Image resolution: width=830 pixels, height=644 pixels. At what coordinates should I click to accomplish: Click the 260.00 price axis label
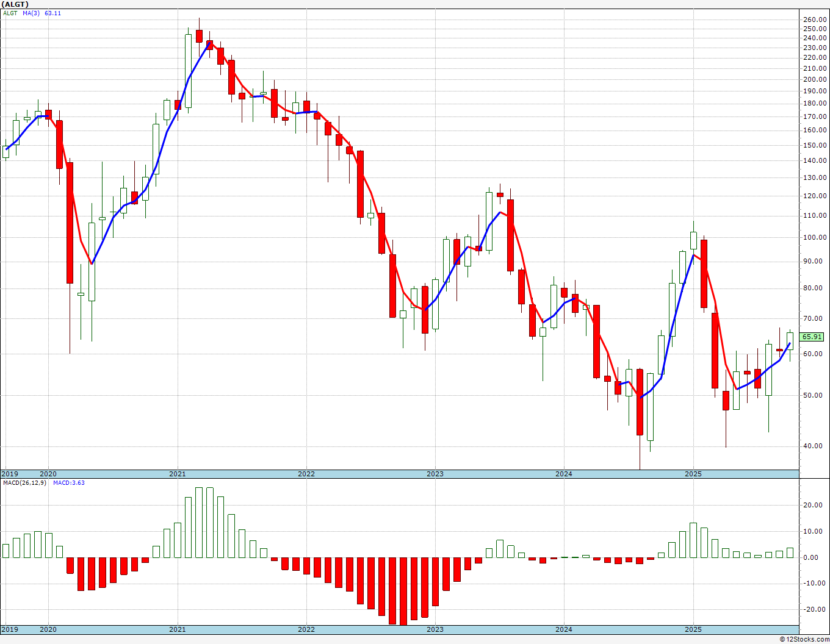tap(815, 20)
